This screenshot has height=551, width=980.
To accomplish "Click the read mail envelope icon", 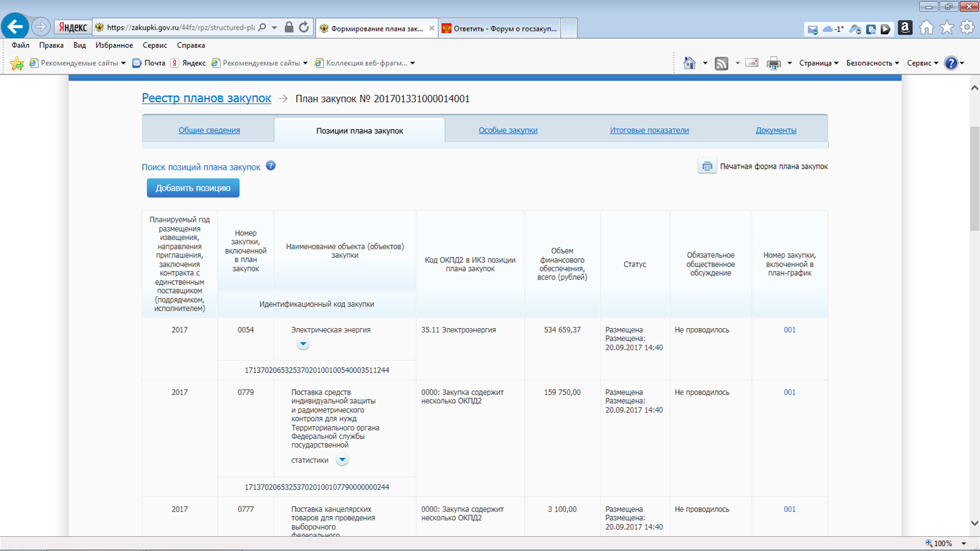I will (x=751, y=63).
